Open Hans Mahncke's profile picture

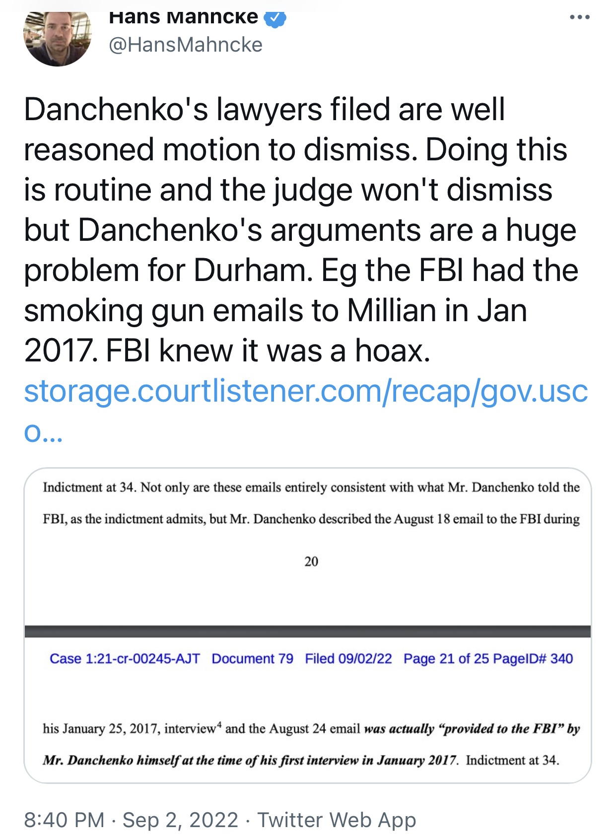click(x=58, y=37)
